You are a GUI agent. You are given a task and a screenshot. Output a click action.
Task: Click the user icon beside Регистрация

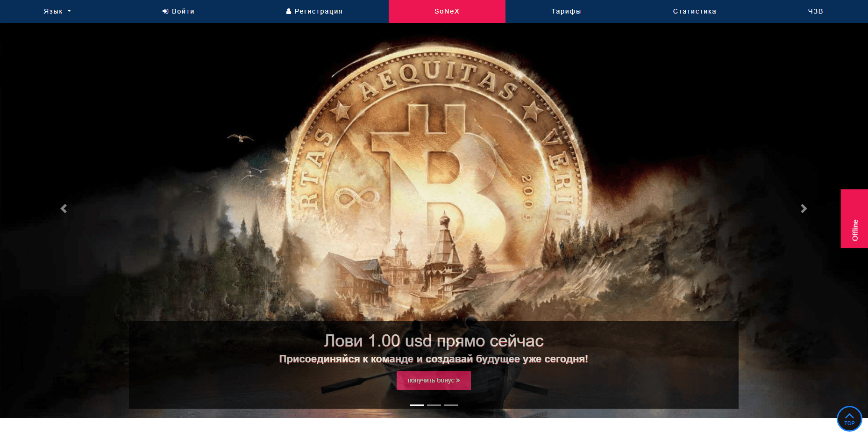[289, 11]
